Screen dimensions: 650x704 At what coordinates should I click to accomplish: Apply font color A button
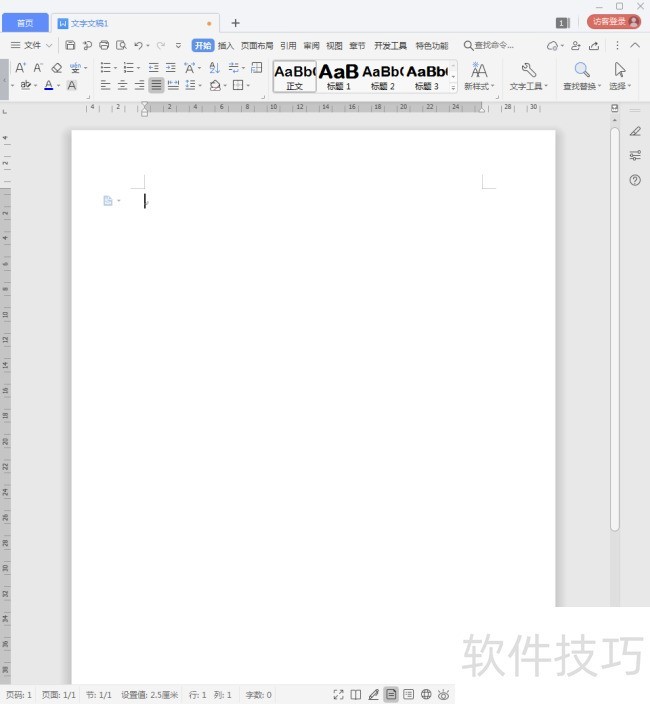[49, 85]
